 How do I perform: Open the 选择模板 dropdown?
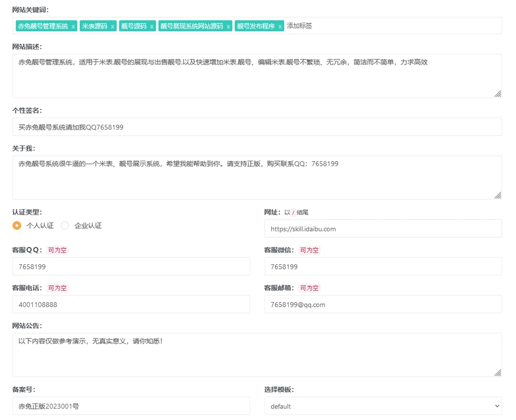(383, 406)
